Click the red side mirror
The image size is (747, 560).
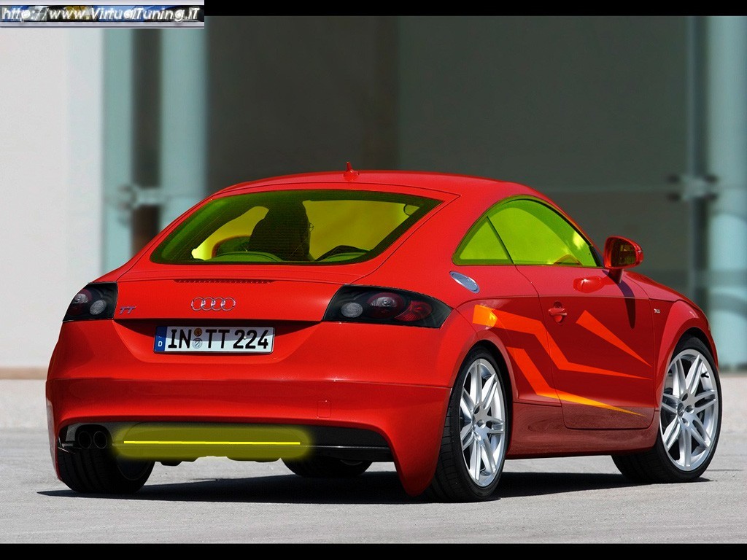[623, 253]
